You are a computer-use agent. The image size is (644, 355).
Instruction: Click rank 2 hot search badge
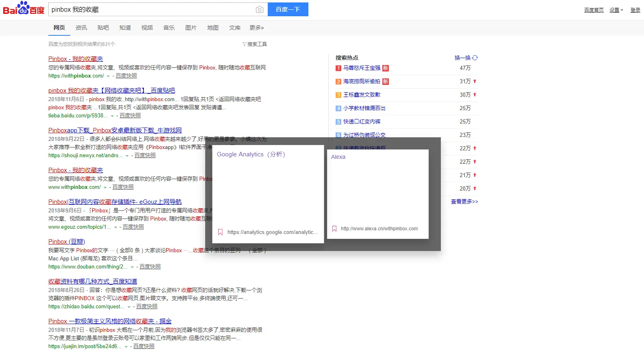pos(338,82)
